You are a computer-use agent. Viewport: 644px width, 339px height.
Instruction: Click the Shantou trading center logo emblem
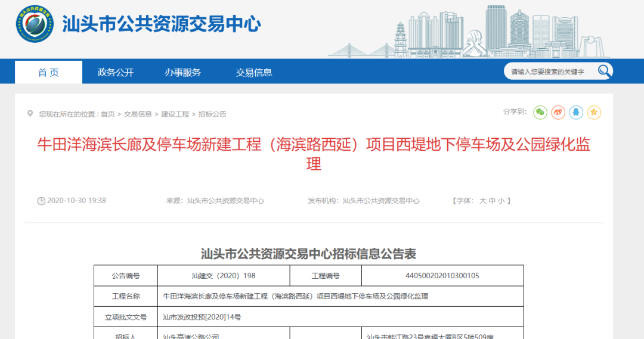(35, 24)
